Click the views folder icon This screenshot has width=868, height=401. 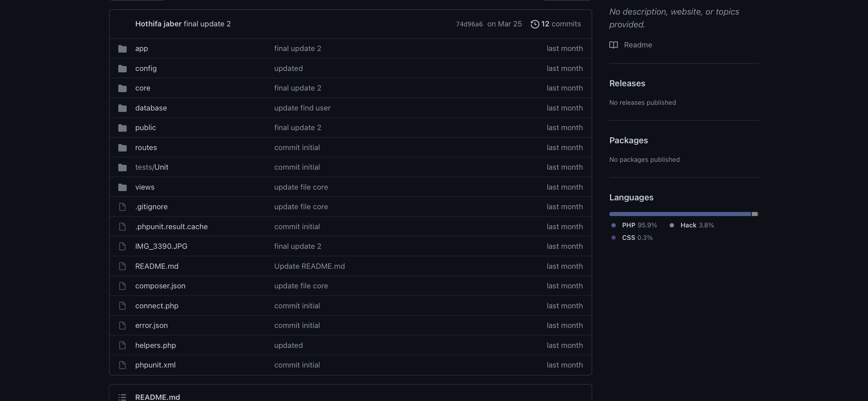(x=122, y=187)
